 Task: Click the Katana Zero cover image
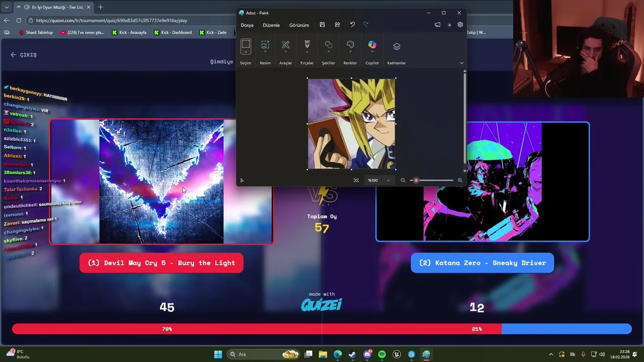point(482,182)
